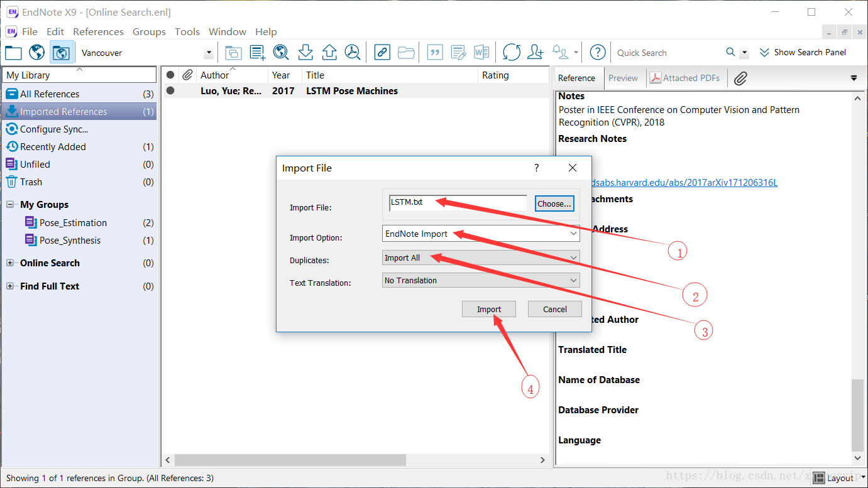Click Go to Word Processor icon
Viewport: 868px width, 488px height.
(x=482, y=53)
